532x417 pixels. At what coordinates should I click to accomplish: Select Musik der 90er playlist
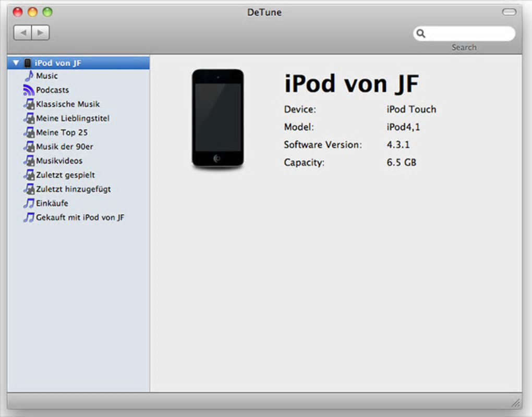point(65,146)
